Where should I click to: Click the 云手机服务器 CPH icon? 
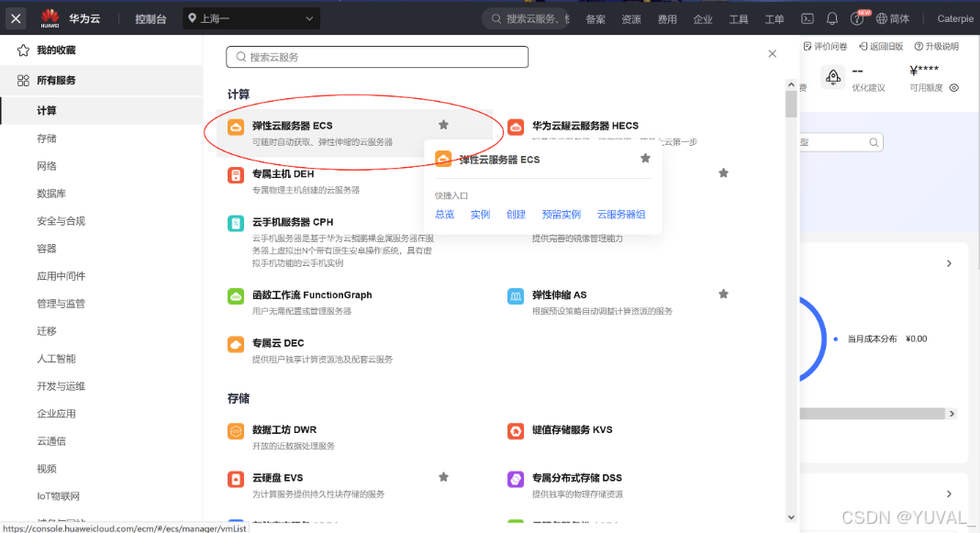tap(236, 223)
